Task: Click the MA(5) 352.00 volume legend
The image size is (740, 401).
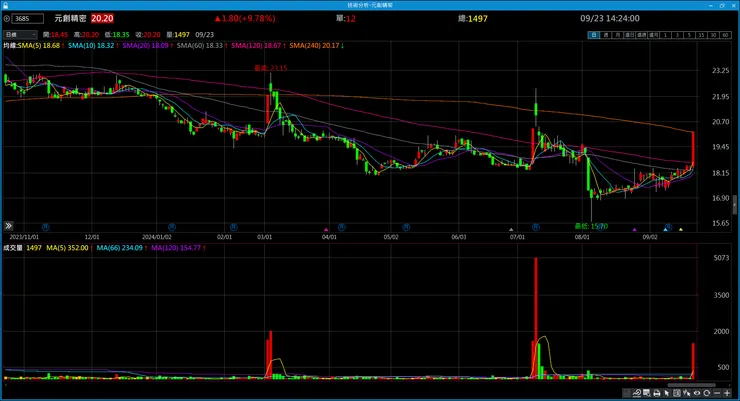Action: (x=69, y=248)
